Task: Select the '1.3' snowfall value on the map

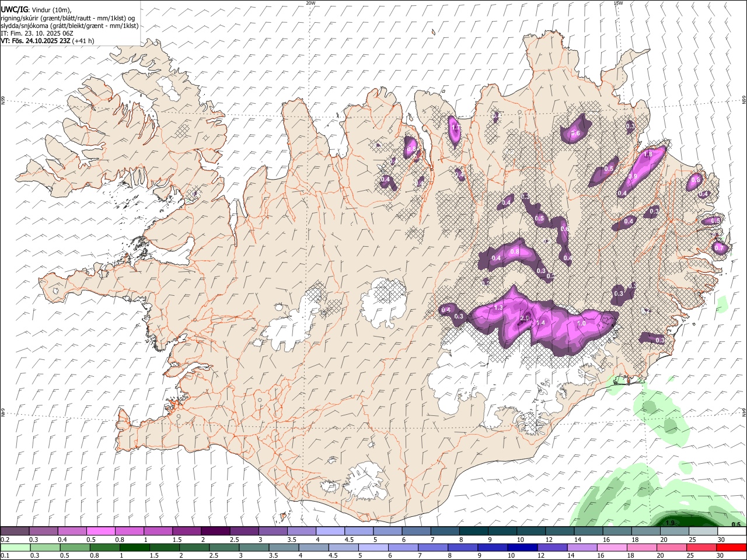Action: point(498,307)
